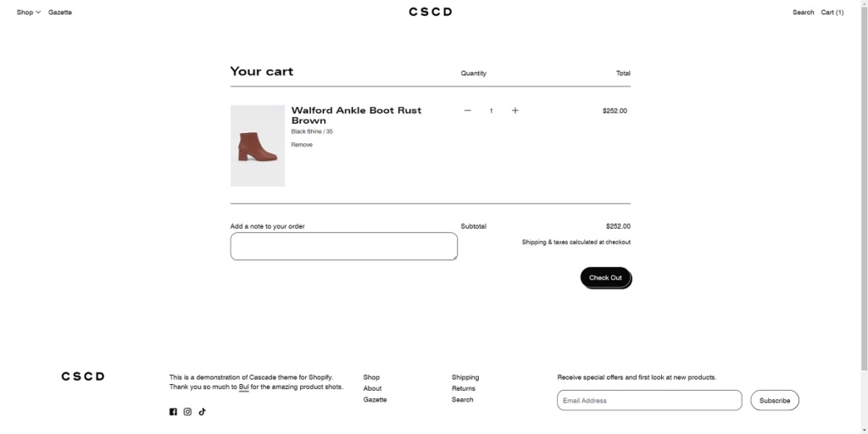
Task: Open Search in the header
Action: [803, 13]
